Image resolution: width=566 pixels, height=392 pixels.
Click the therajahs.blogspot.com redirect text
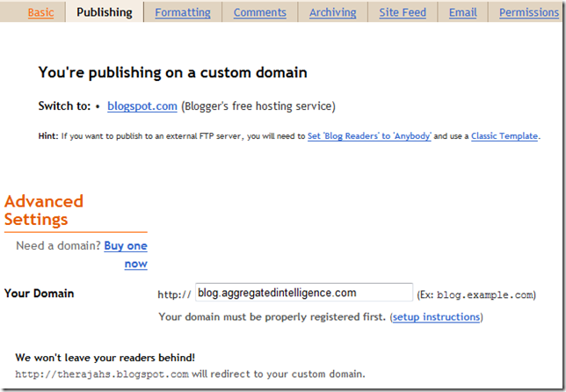(102, 374)
